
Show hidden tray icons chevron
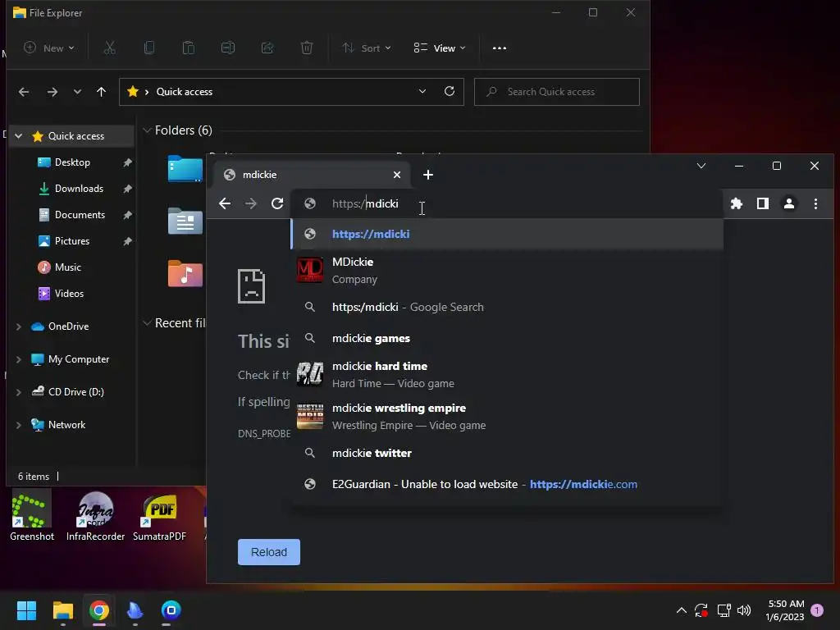(x=682, y=610)
